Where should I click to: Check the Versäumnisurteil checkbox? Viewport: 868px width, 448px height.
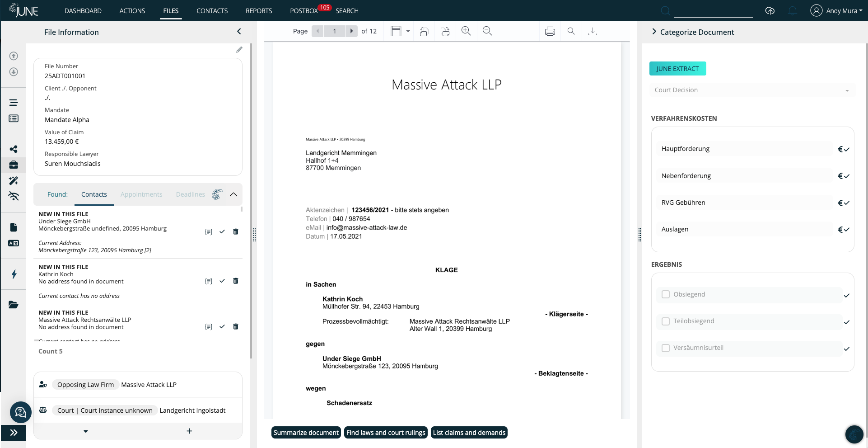click(666, 348)
